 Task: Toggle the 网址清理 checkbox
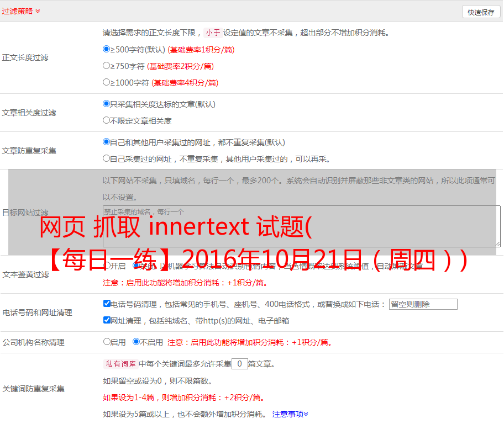pos(107,320)
